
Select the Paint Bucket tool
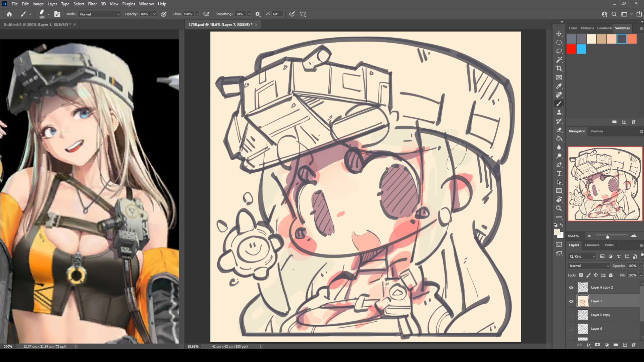click(559, 138)
